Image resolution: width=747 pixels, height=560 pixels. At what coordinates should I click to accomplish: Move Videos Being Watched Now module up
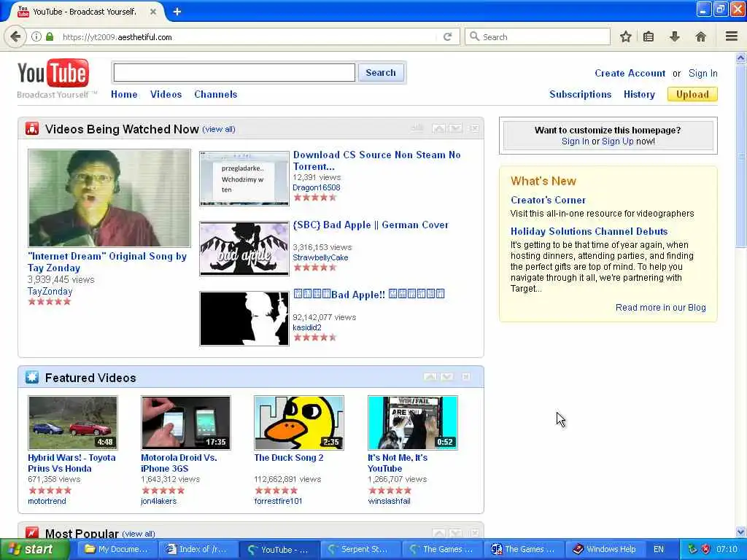point(438,128)
